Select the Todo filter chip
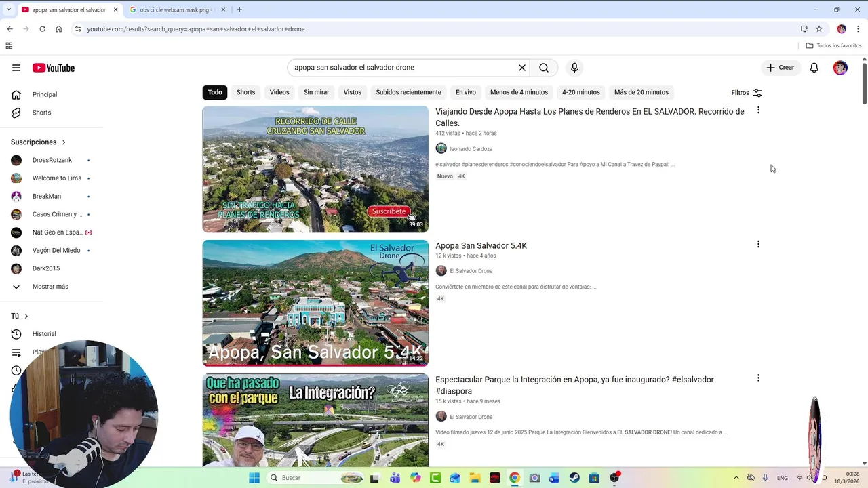 (x=215, y=92)
